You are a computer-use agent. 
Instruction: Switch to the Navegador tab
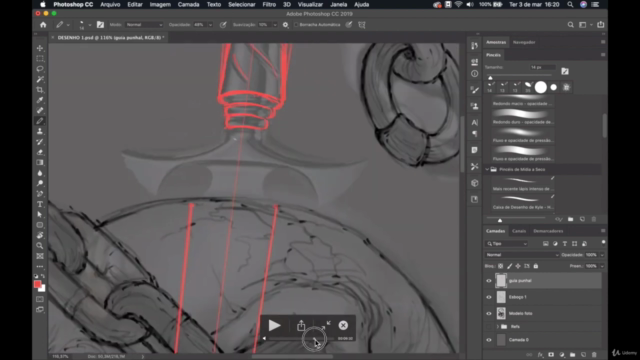(x=524, y=42)
